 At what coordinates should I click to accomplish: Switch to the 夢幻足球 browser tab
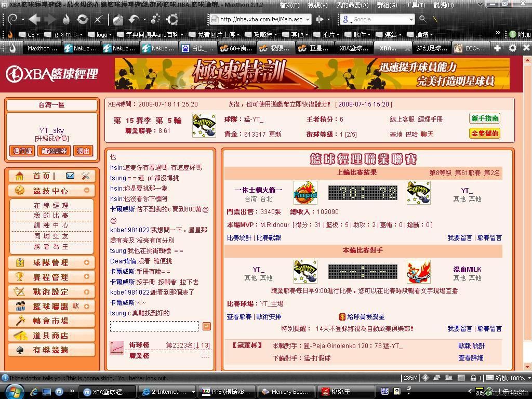[x=431, y=48]
